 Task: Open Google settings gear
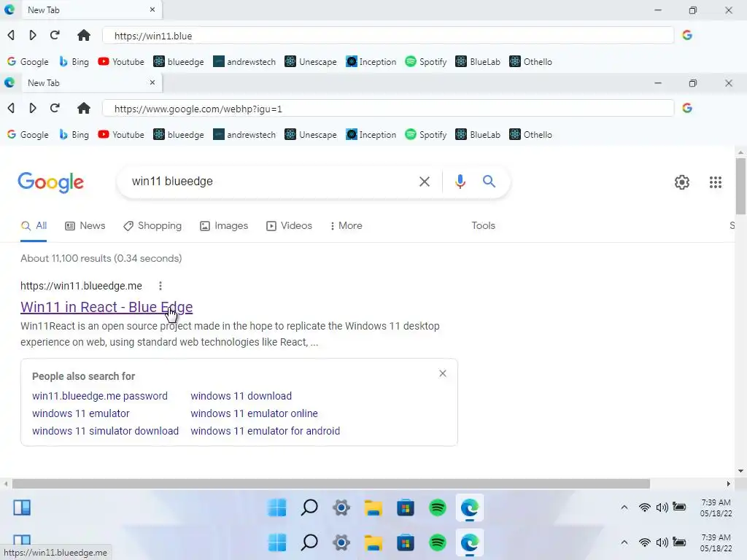click(x=682, y=182)
